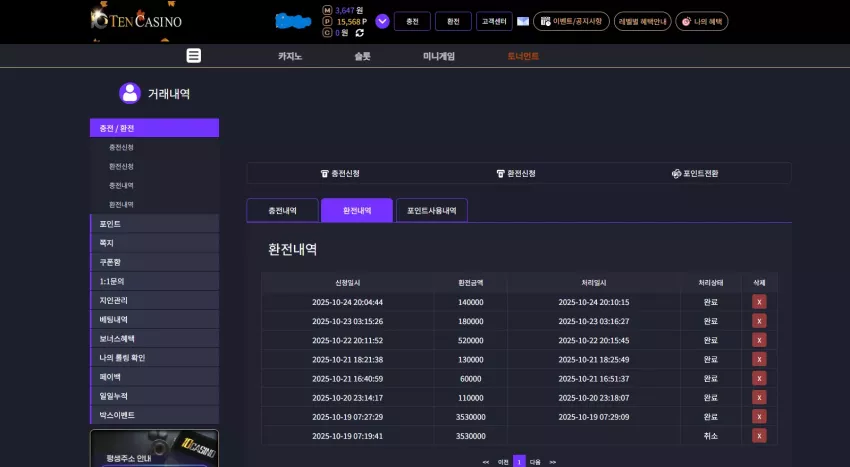Image resolution: width=850 pixels, height=467 pixels.
Task: Open the 이벤트/공지사항 gift button
Action: 571,21
